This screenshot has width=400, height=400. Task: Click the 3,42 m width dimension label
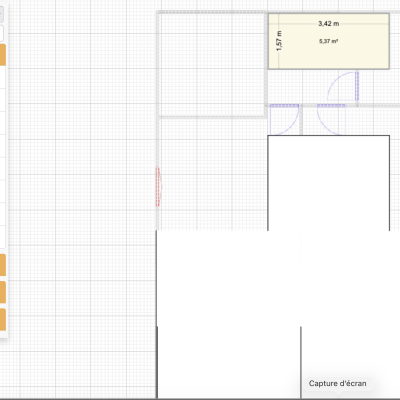coord(329,24)
